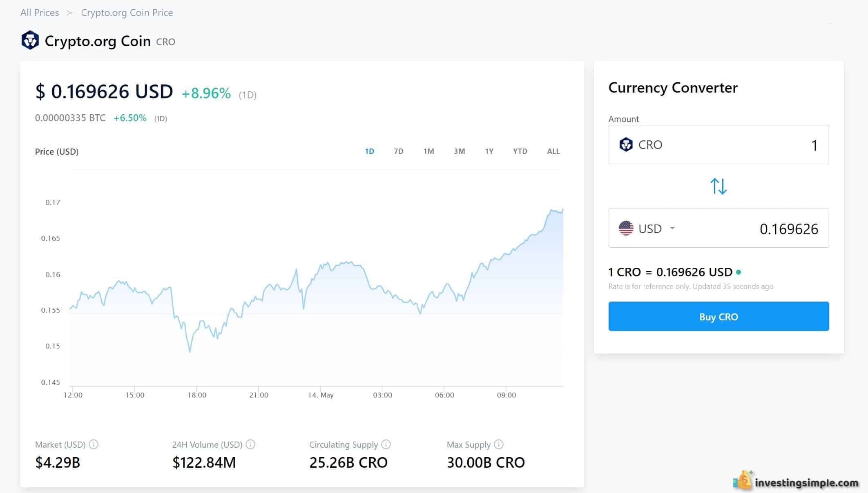
Task: Click the 18:00 mark on chart axis
Action: pyautogui.click(x=197, y=395)
